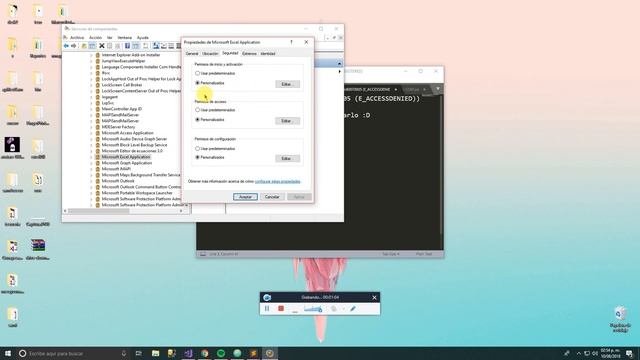Open the 'configurar estas propiedades' link
Viewport: 640px width, 360px height.
pyautogui.click(x=278, y=181)
